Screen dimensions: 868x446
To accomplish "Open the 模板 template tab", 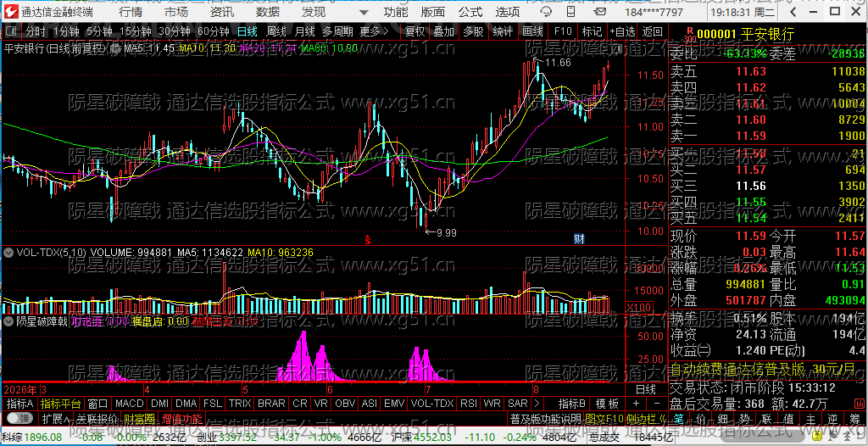I will click(x=607, y=403).
